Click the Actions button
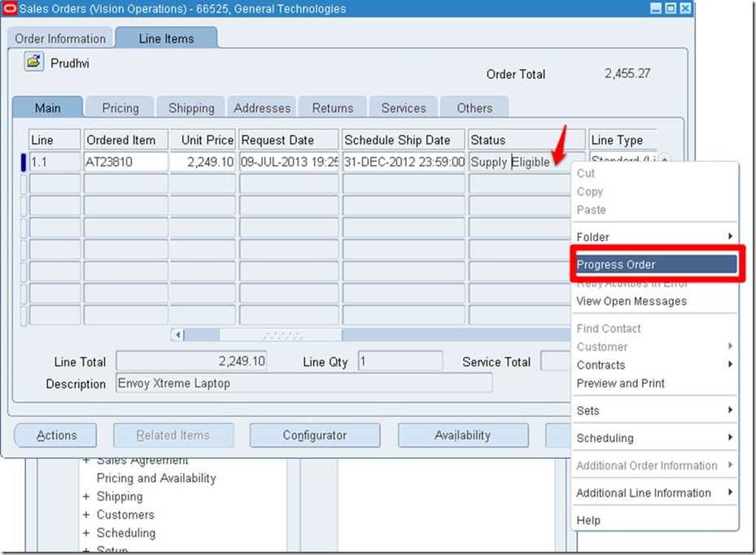The width and height of the screenshot is (756, 555). tap(56, 435)
